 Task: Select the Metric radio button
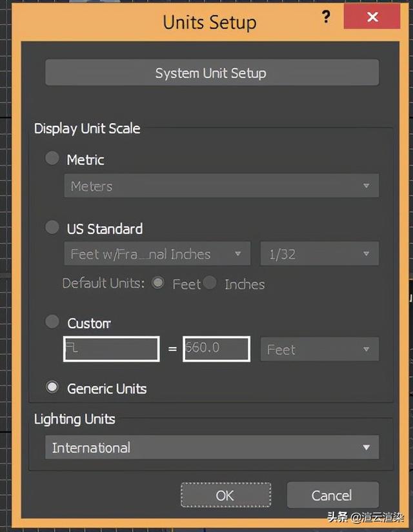52,159
